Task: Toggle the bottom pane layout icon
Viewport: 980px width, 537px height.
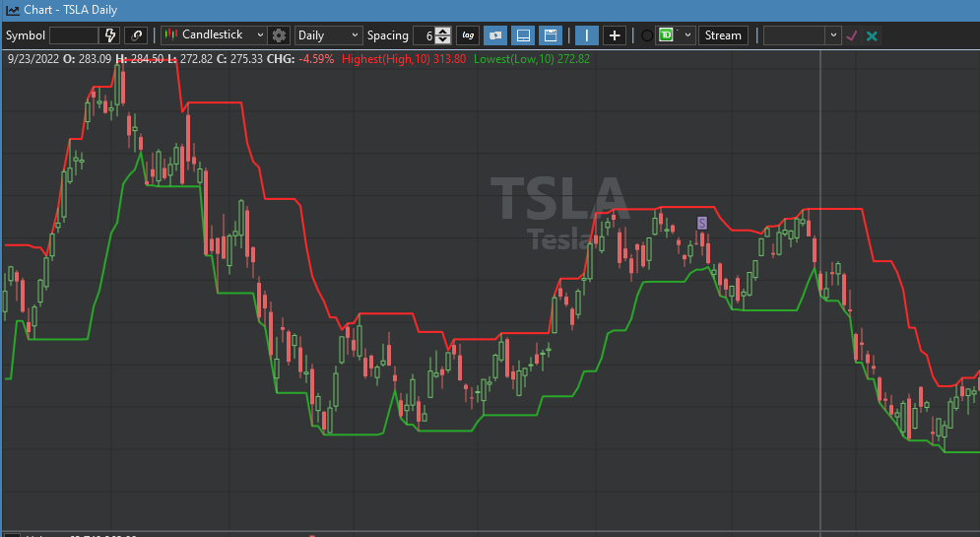Action: pyautogui.click(x=522, y=35)
